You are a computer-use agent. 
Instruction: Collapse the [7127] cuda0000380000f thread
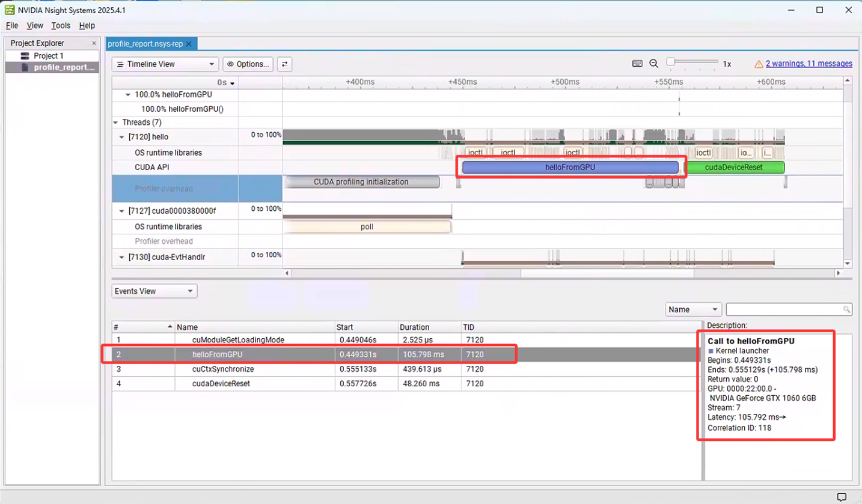(x=123, y=211)
